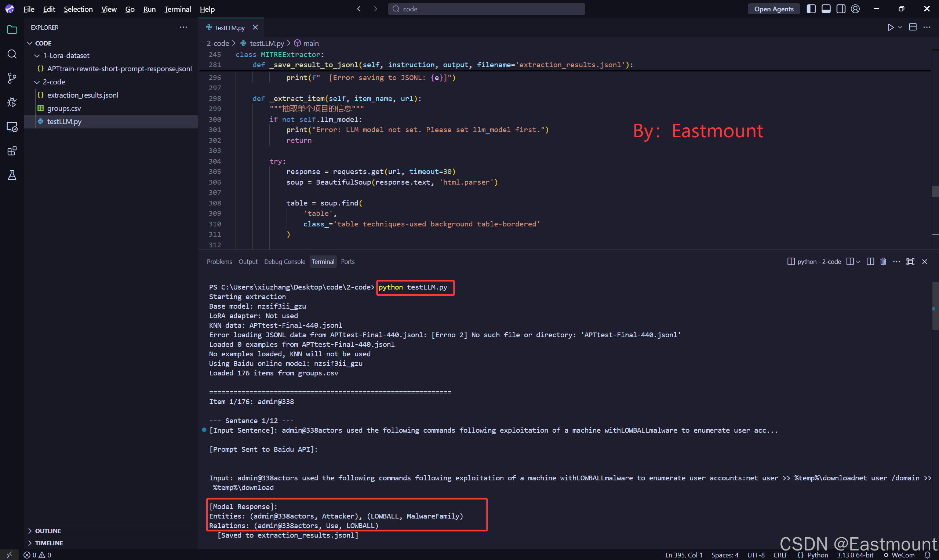Click the main symbol breadcrumb

pyautogui.click(x=306, y=43)
